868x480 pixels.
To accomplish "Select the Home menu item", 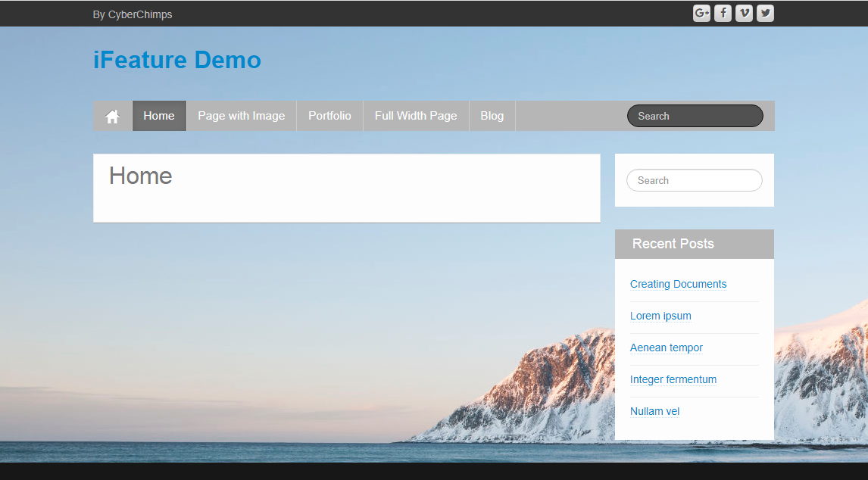I will (x=159, y=116).
